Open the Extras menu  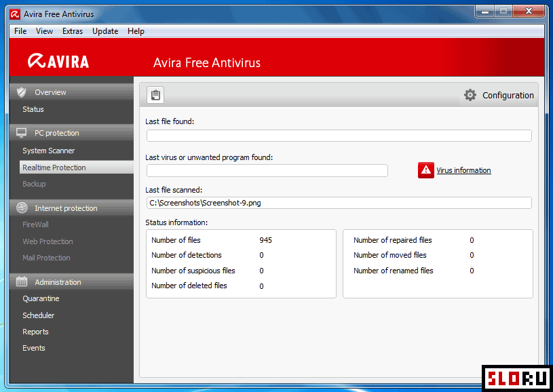(x=73, y=31)
